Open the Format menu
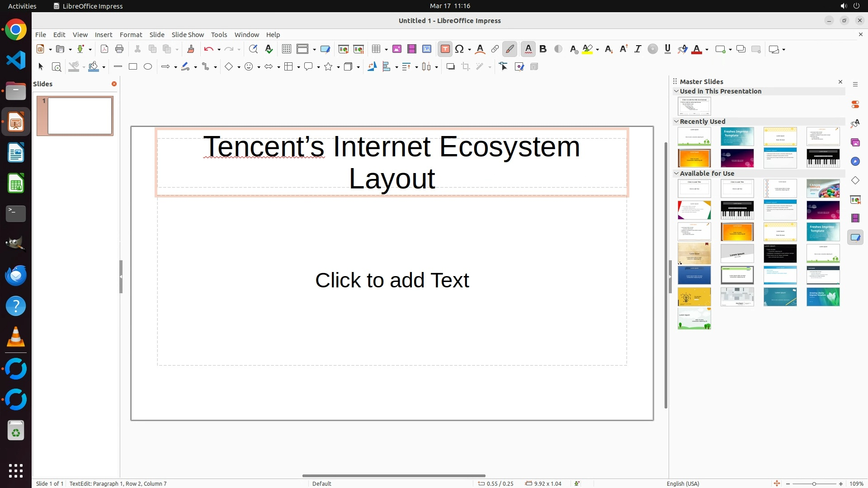 131,35
